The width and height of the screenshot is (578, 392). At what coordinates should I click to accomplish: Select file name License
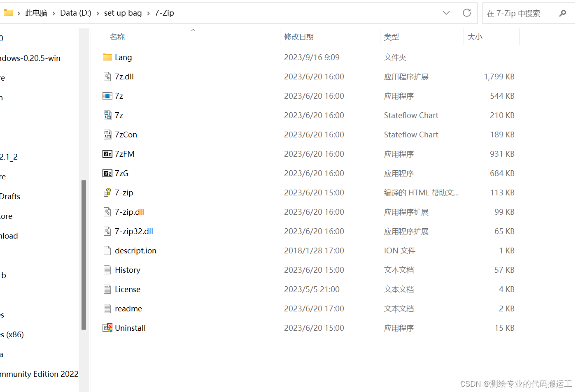[128, 289]
